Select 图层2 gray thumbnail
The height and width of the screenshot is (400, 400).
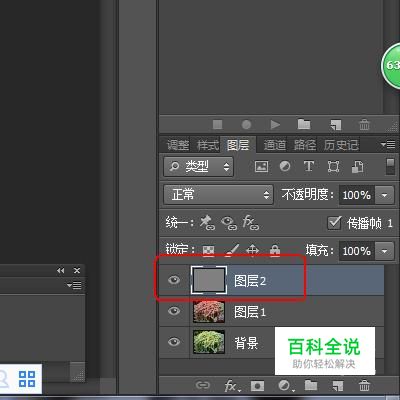point(209,280)
